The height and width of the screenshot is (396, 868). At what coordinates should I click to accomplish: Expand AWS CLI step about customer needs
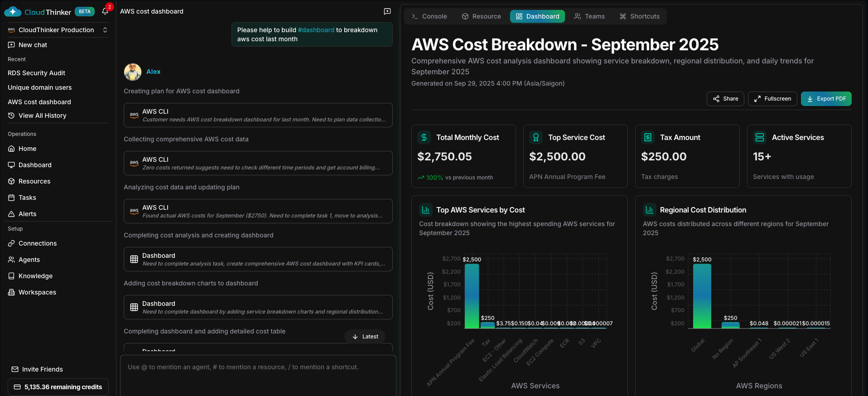[258, 115]
